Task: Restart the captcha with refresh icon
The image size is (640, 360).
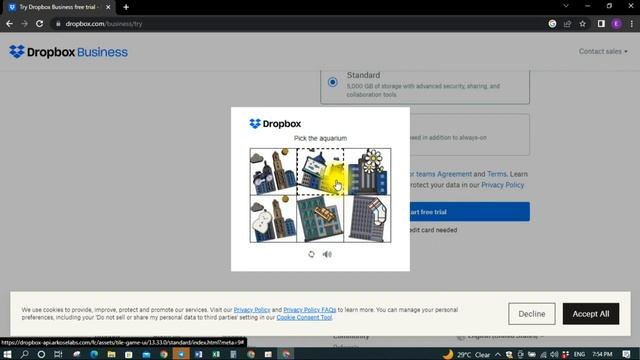Action: (x=311, y=254)
